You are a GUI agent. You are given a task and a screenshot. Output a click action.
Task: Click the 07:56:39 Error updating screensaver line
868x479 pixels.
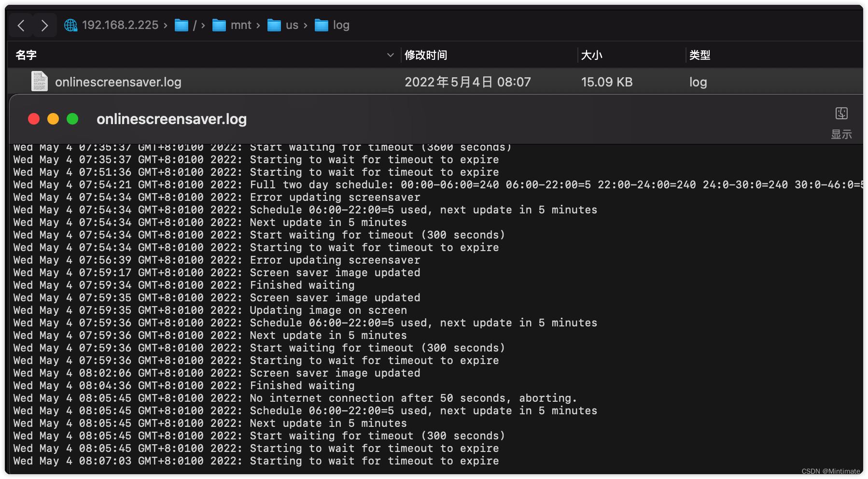pyautogui.click(x=217, y=260)
